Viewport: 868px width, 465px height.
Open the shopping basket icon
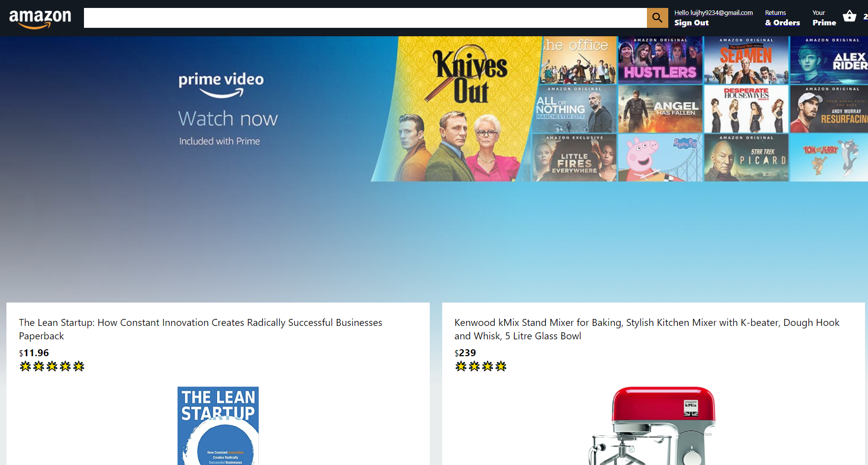[850, 16]
